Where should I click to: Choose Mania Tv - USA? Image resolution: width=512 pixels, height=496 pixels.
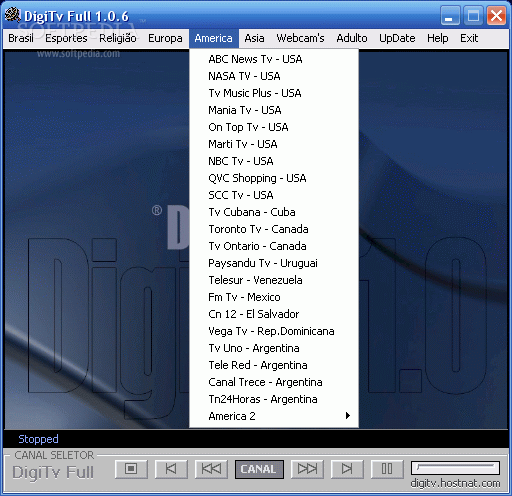(274, 110)
